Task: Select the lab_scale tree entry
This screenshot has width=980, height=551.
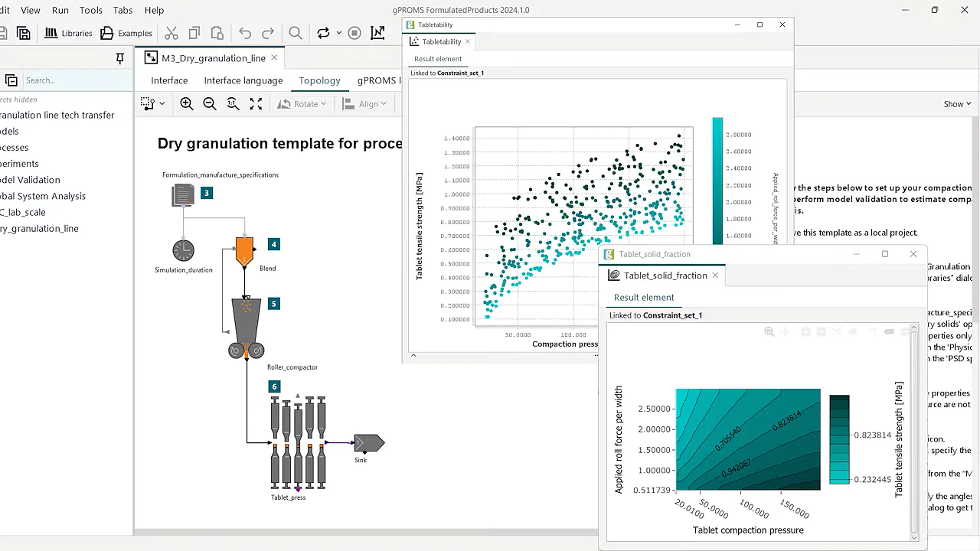Action: click(23, 212)
